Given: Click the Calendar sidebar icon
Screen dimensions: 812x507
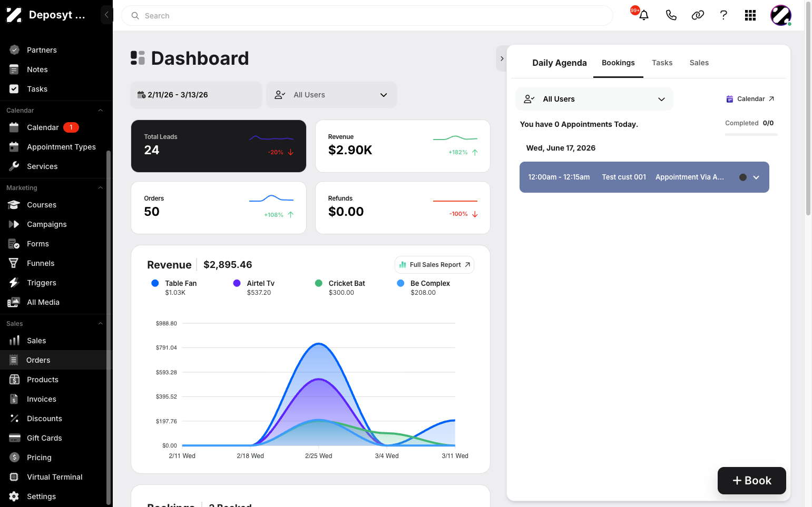Looking at the screenshot, I should click(x=14, y=127).
